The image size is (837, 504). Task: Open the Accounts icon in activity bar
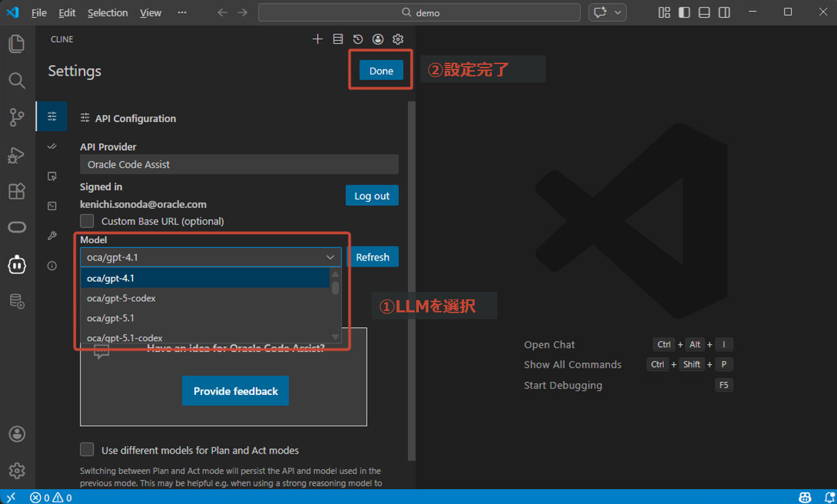tap(16, 434)
